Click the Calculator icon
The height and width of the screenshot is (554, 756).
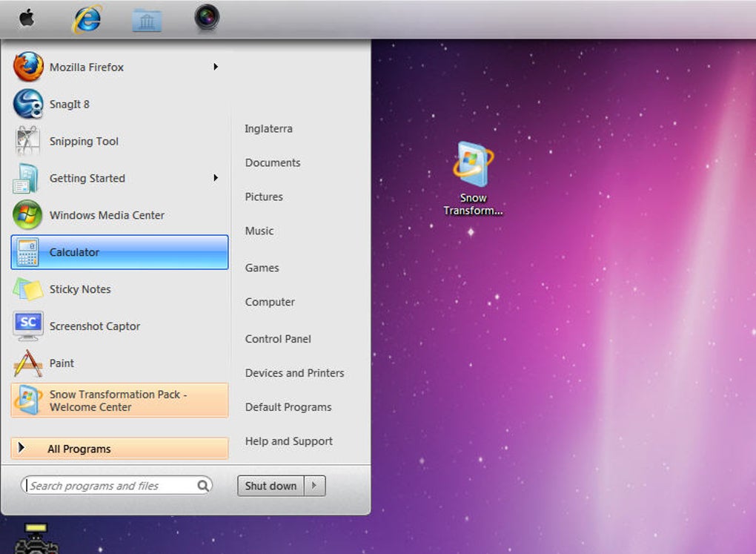(27, 252)
